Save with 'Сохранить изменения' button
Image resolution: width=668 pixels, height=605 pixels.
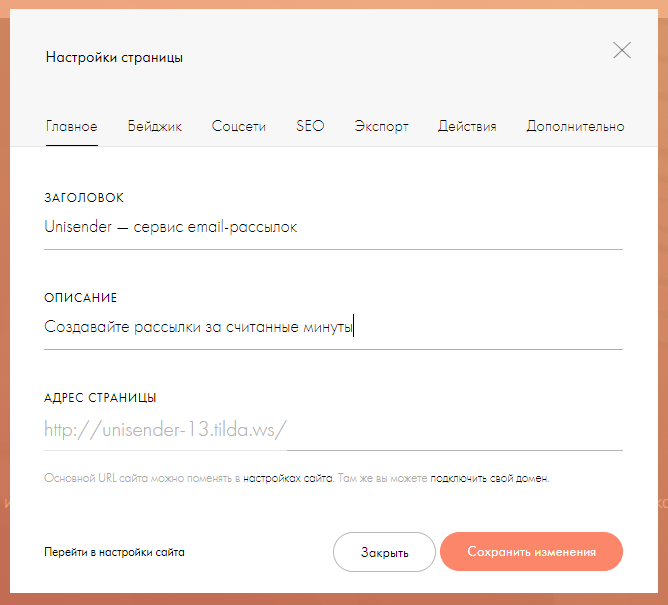531,552
